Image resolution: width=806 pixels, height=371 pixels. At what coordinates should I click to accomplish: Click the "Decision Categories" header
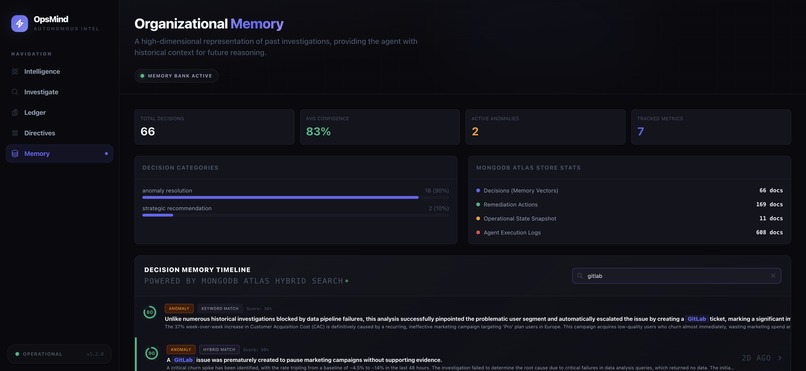[x=180, y=168]
